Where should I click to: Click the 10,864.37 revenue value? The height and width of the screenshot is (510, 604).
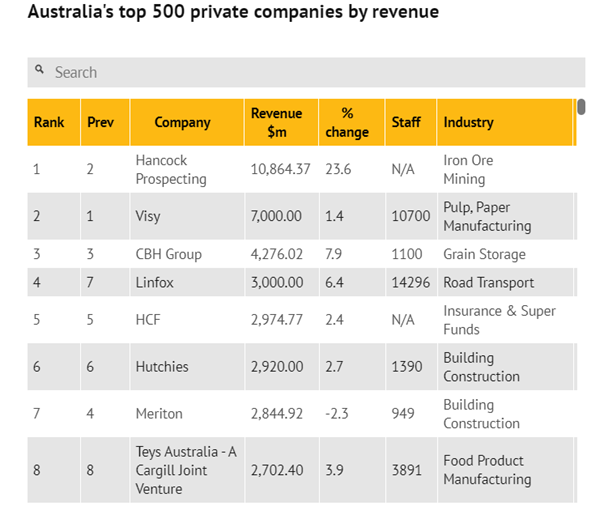(x=280, y=169)
